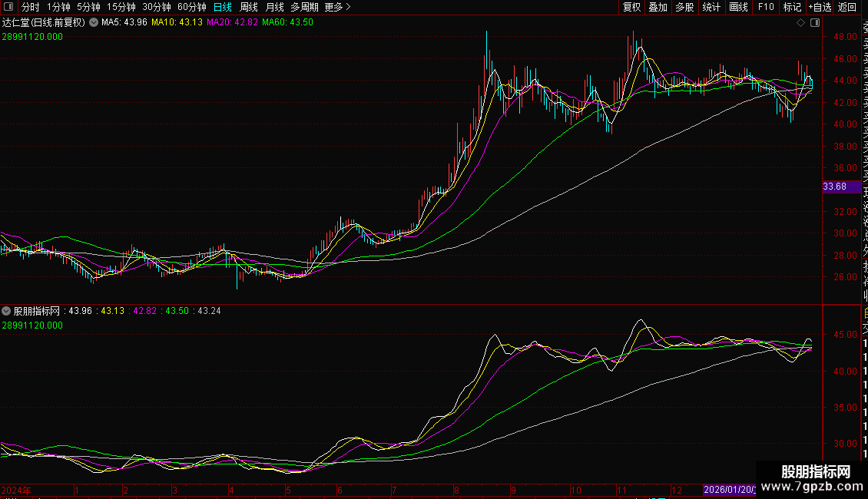The height and width of the screenshot is (499, 868).
Task: Click the 标记 mark button
Action: click(792, 7)
